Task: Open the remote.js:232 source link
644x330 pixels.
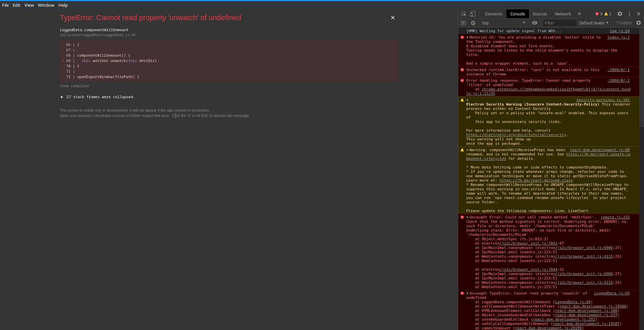Action: [x=615, y=217]
